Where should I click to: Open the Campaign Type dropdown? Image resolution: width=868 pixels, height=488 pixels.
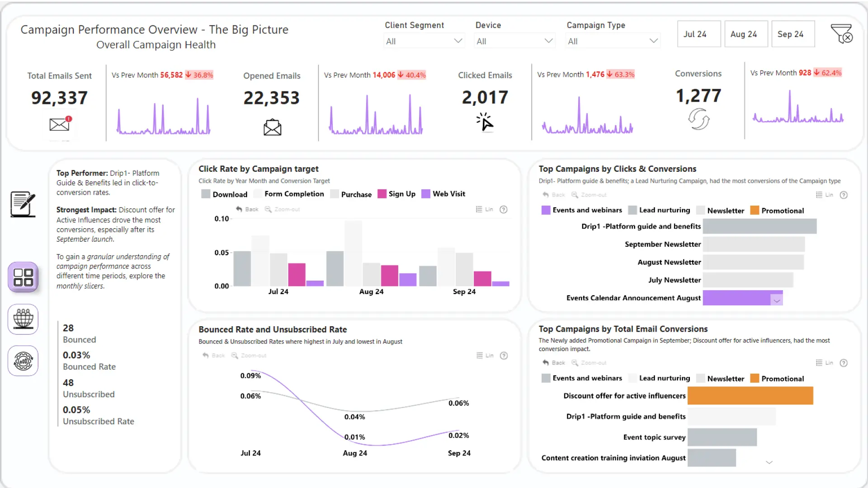point(613,41)
